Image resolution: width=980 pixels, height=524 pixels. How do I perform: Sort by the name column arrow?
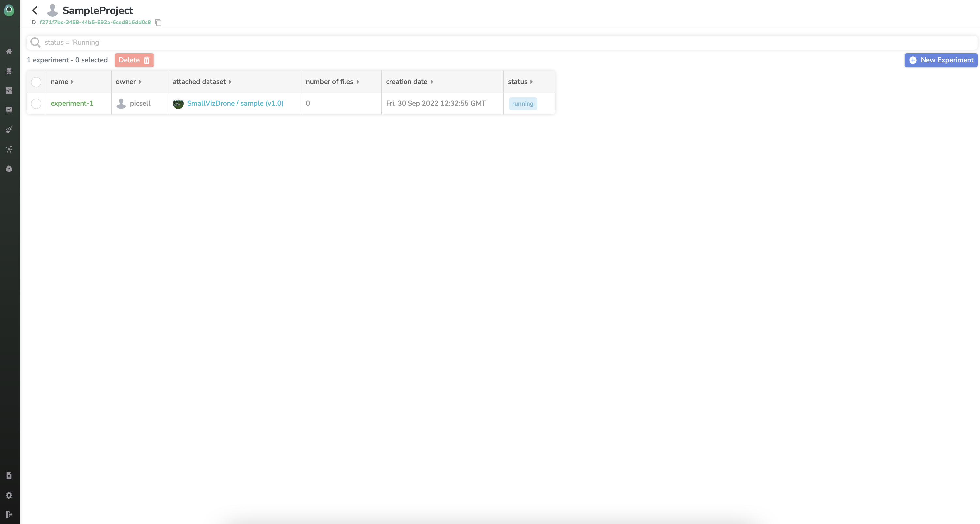pos(72,82)
